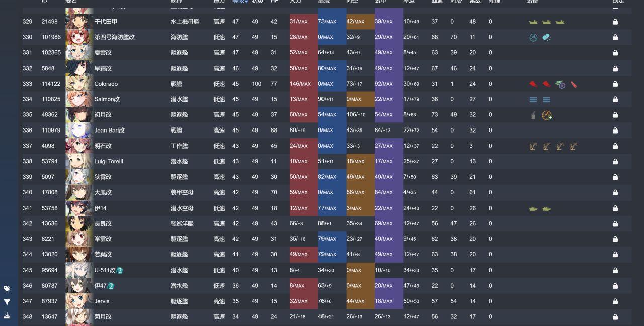644x326 pixels.
Task: Click the first seaplane icon on 伊14's row
Action: click(x=533, y=209)
